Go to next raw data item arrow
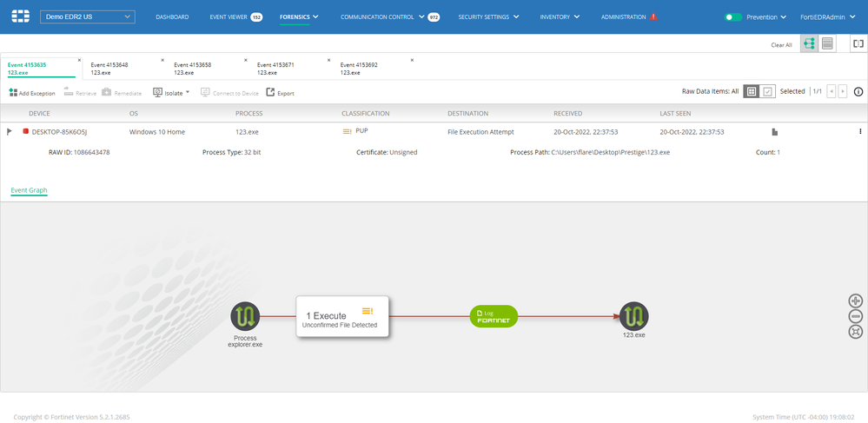868x423 pixels. pos(843,92)
